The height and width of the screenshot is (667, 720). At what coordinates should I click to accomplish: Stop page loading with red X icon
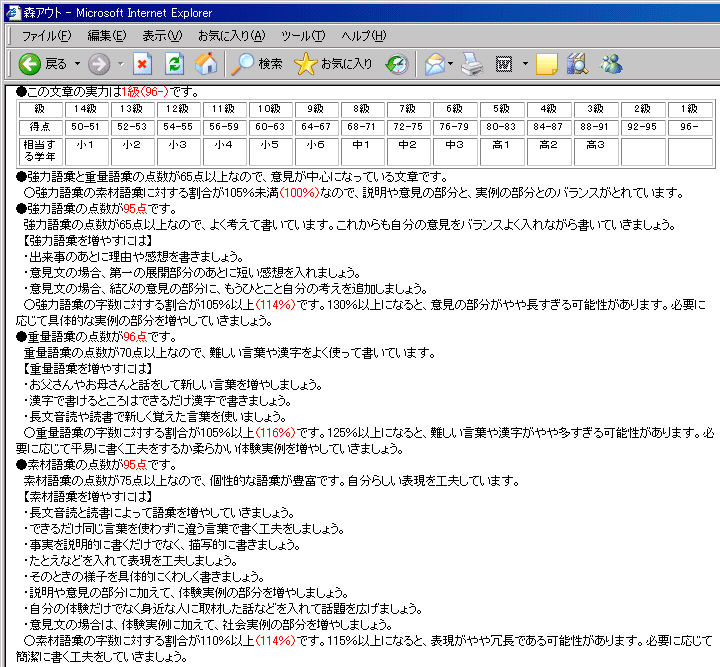[142, 64]
